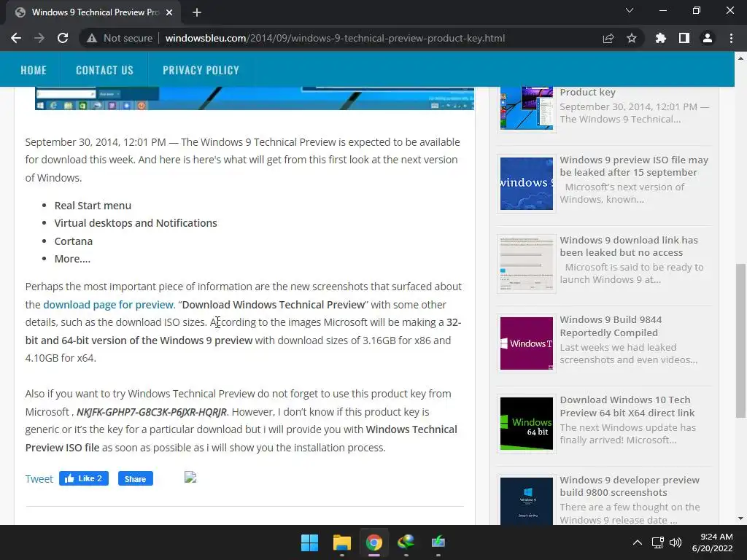Open the tab search chevron
Viewport: 747px width, 560px height.
(630, 10)
